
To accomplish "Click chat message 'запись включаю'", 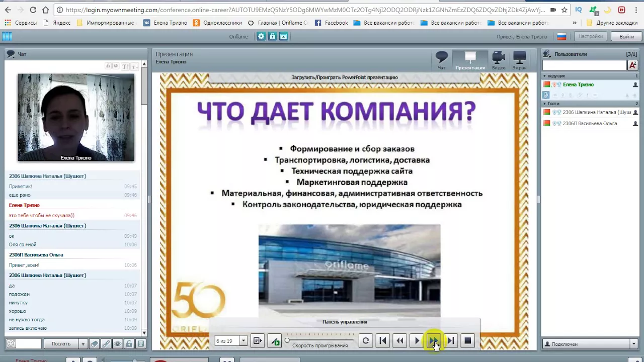I will pyautogui.click(x=28, y=328).
